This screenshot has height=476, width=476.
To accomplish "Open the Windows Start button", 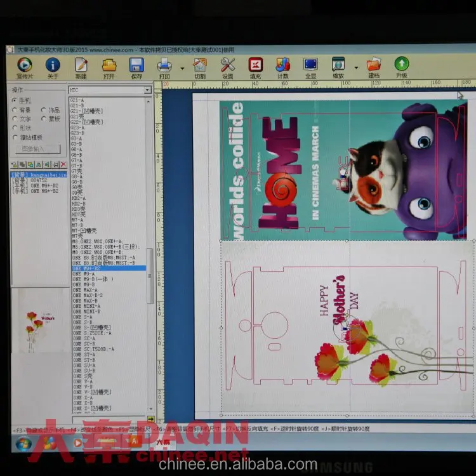I will 23,444.
